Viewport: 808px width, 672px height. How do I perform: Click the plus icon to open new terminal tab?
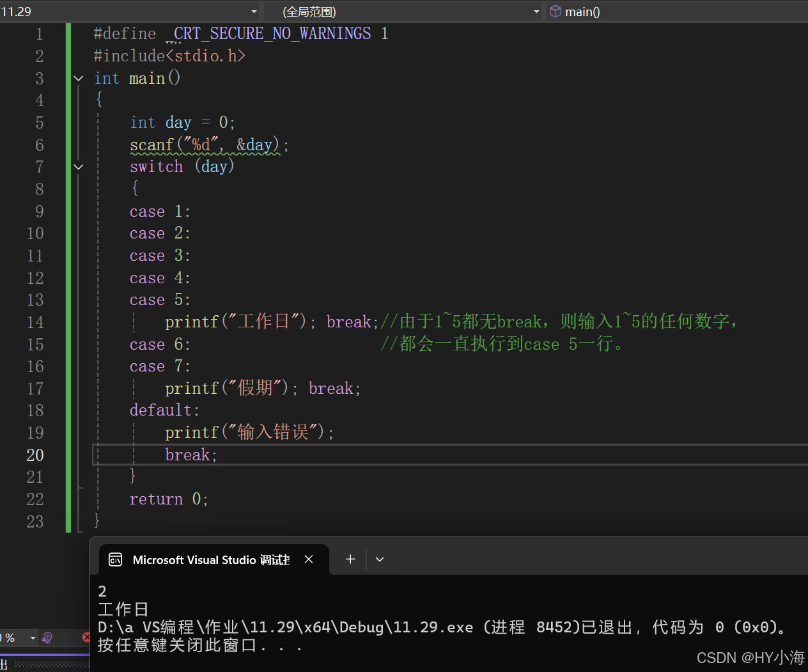[350, 559]
